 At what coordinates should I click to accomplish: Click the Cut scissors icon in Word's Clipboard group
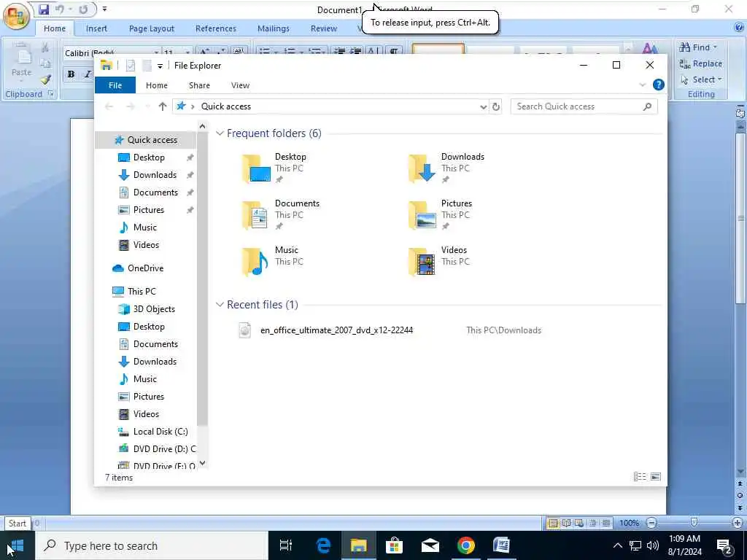point(44,47)
